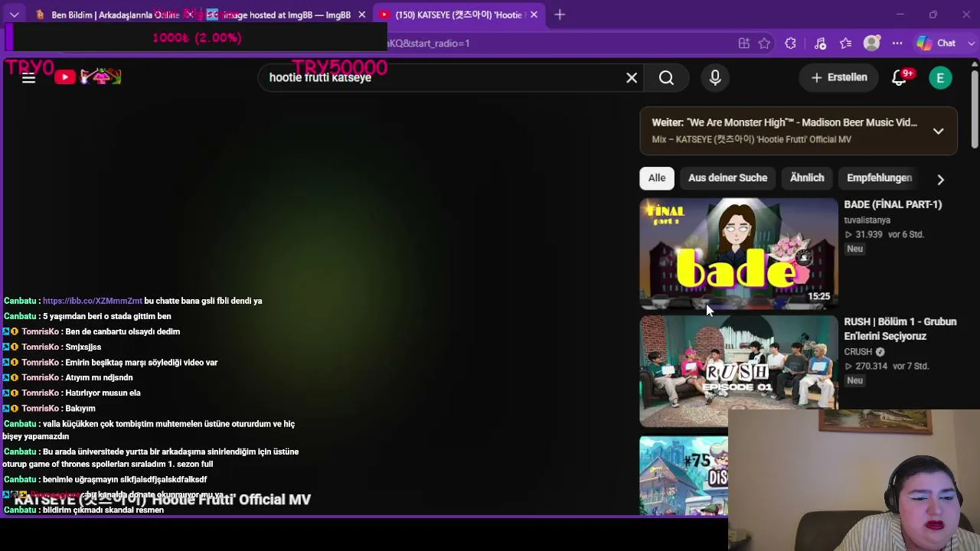
Task: Select the Empfehlungen filter chip
Action: [879, 178]
